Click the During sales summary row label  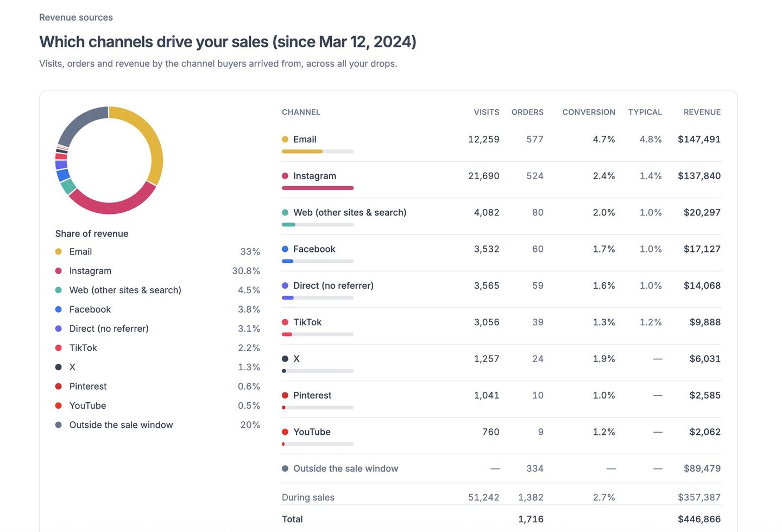tap(308, 498)
